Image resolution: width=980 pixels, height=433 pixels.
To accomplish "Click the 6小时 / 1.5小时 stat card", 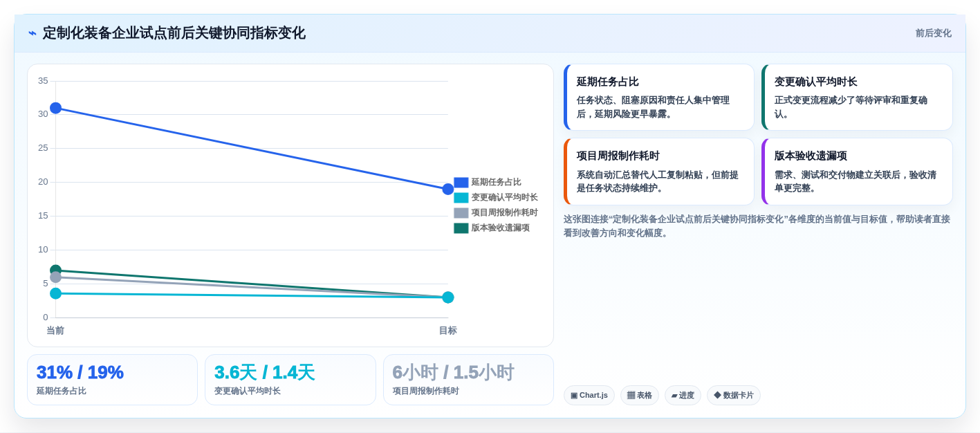I will pyautogui.click(x=468, y=380).
